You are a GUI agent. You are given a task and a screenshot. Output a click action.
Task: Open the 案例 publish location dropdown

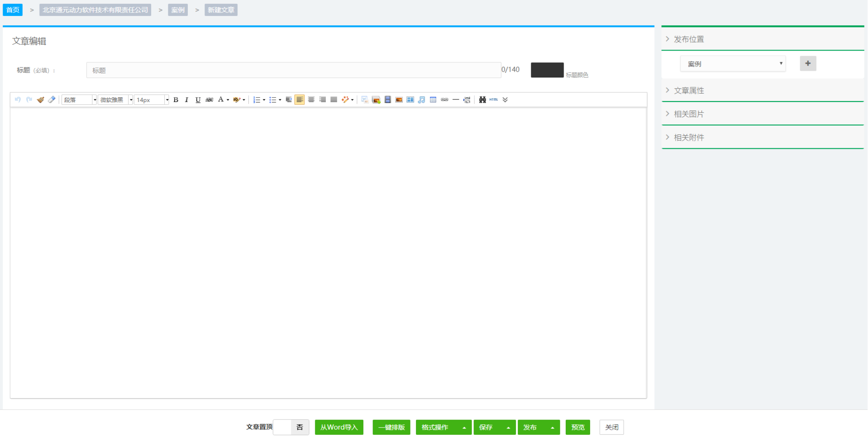[x=733, y=64]
